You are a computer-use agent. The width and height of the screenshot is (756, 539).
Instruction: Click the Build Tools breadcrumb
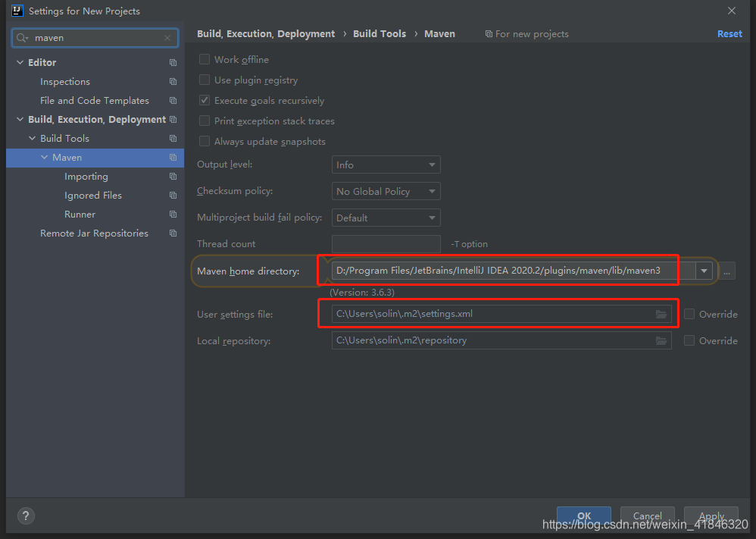pyautogui.click(x=380, y=34)
